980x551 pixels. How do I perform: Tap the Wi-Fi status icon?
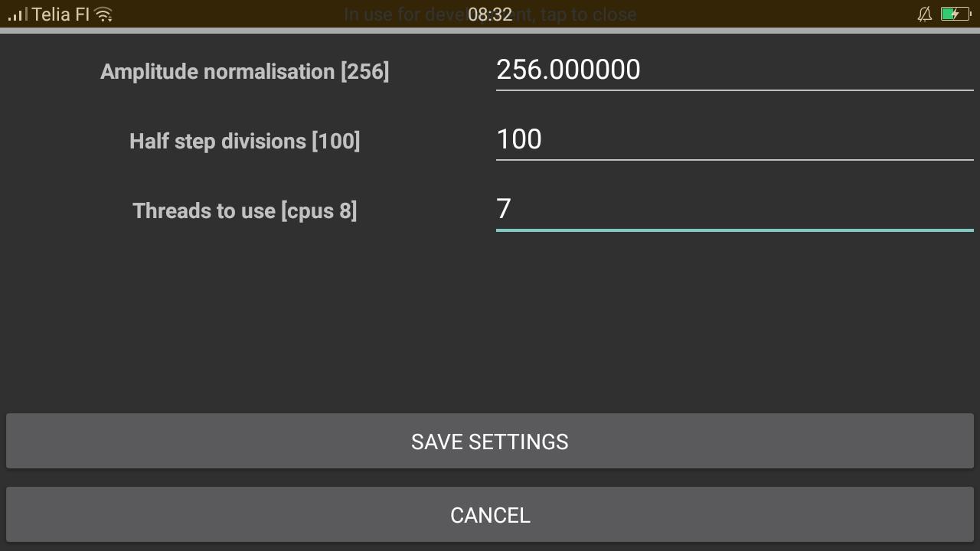(103, 15)
